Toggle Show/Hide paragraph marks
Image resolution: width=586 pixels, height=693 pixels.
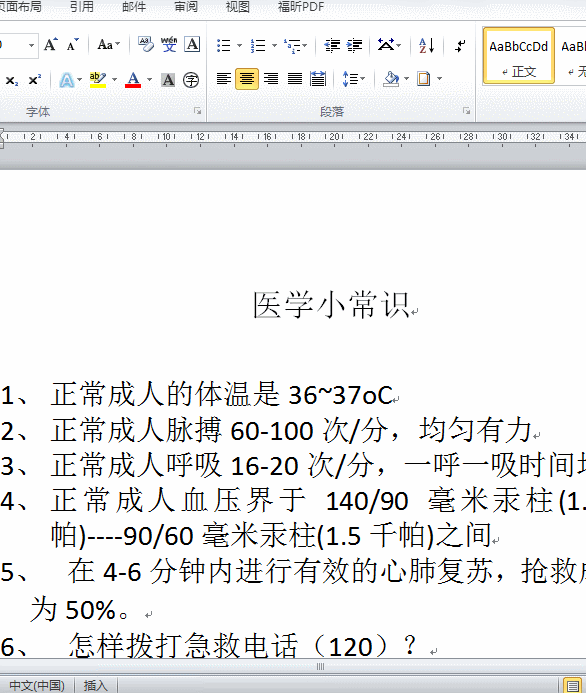tap(460, 46)
